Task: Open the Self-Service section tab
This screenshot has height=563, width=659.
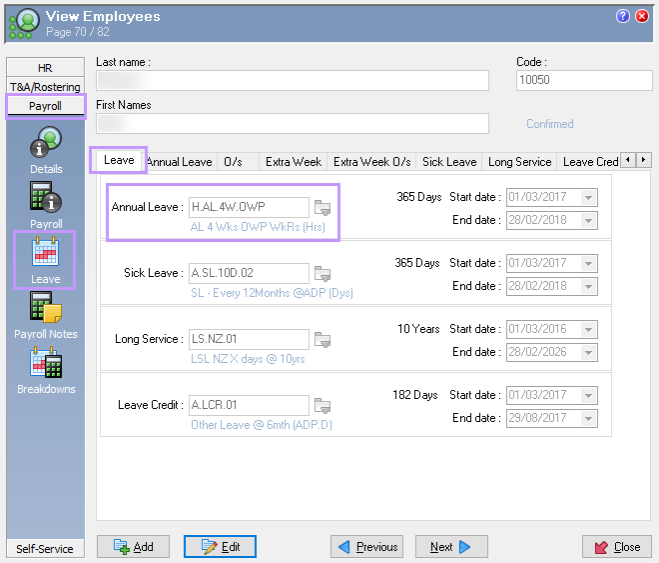Action: point(45,549)
